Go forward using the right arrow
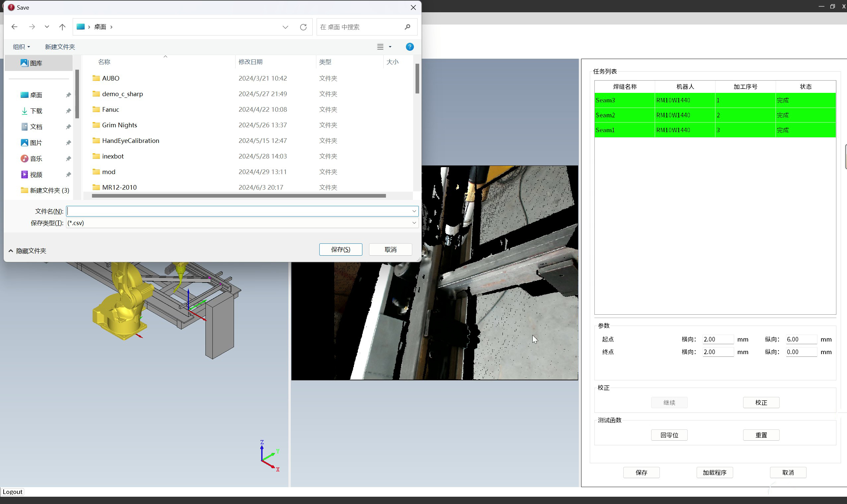 point(32,27)
